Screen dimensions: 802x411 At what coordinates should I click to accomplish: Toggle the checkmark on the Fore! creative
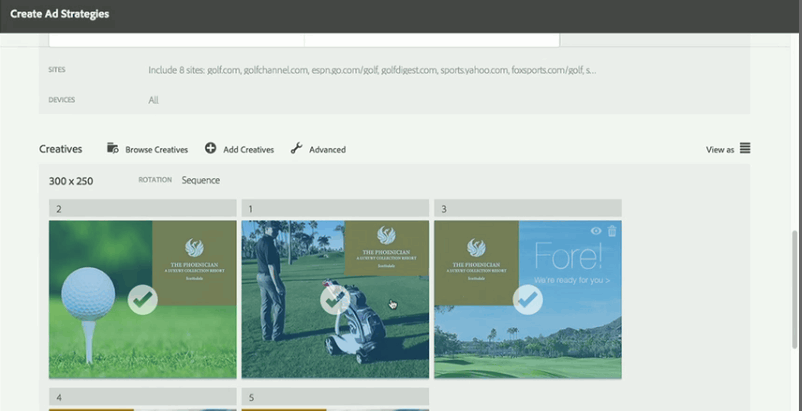tap(527, 299)
